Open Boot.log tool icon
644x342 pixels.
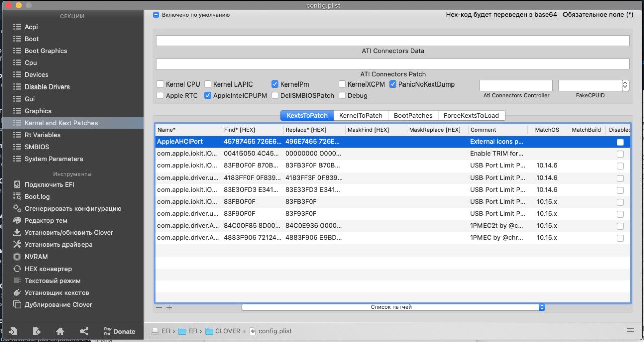point(17,197)
